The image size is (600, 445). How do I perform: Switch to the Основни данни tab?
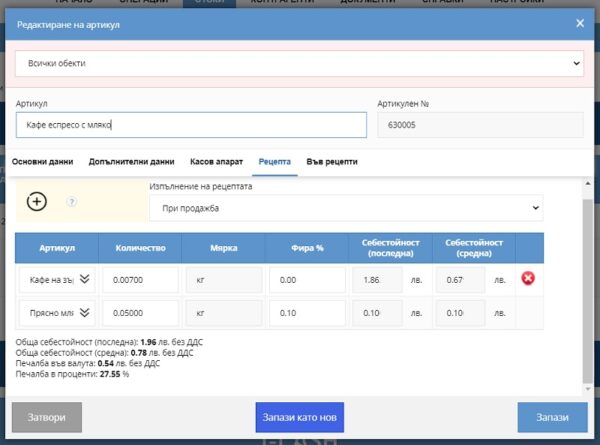pos(42,161)
